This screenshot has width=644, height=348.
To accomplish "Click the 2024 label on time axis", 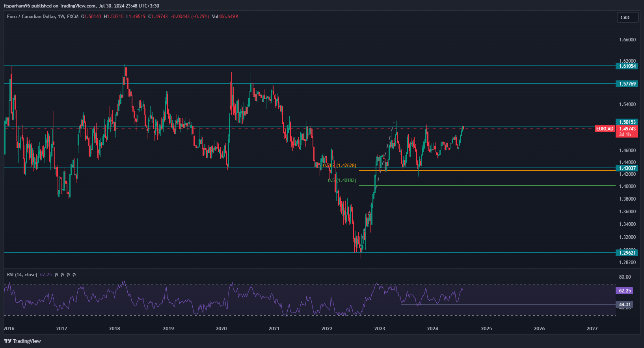I will click(x=433, y=329).
